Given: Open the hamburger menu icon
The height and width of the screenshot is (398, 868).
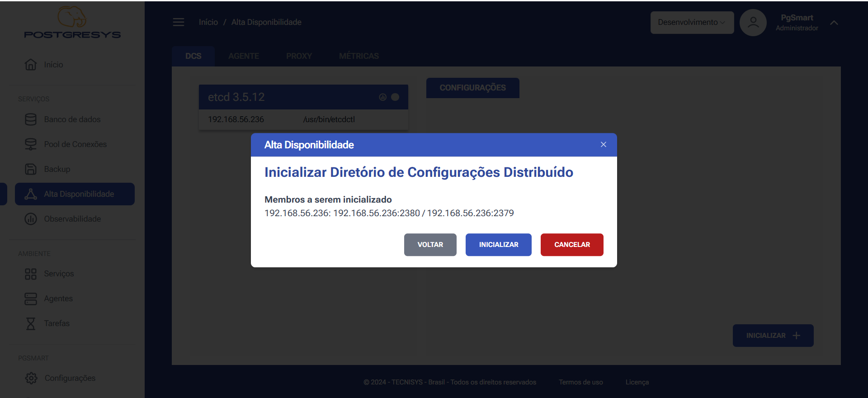Looking at the screenshot, I should tap(179, 22).
